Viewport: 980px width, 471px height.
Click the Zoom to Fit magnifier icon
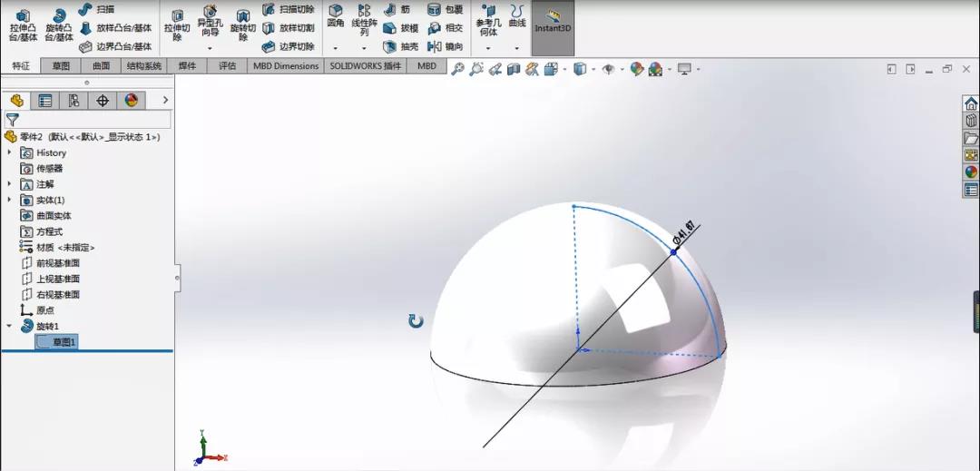click(x=458, y=69)
